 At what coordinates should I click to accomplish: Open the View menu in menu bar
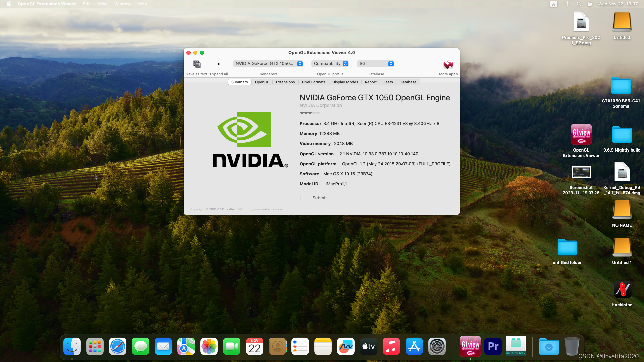click(x=102, y=4)
